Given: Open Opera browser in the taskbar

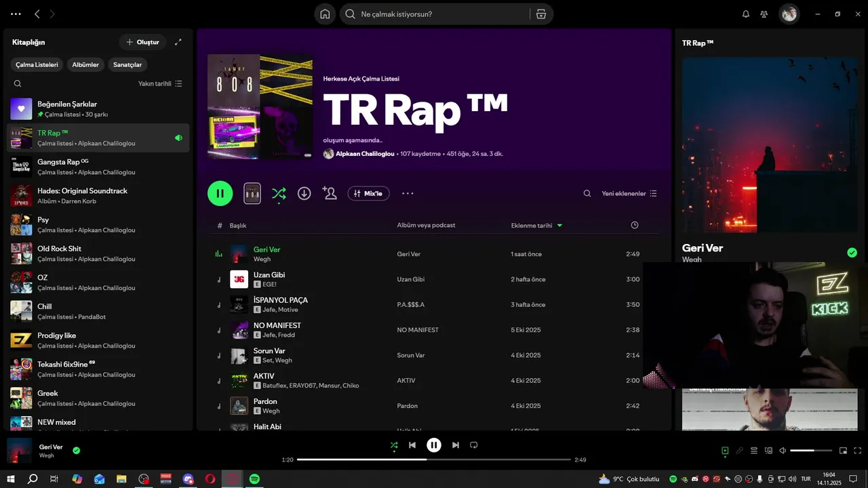Looking at the screenshot, I should 210,479.
